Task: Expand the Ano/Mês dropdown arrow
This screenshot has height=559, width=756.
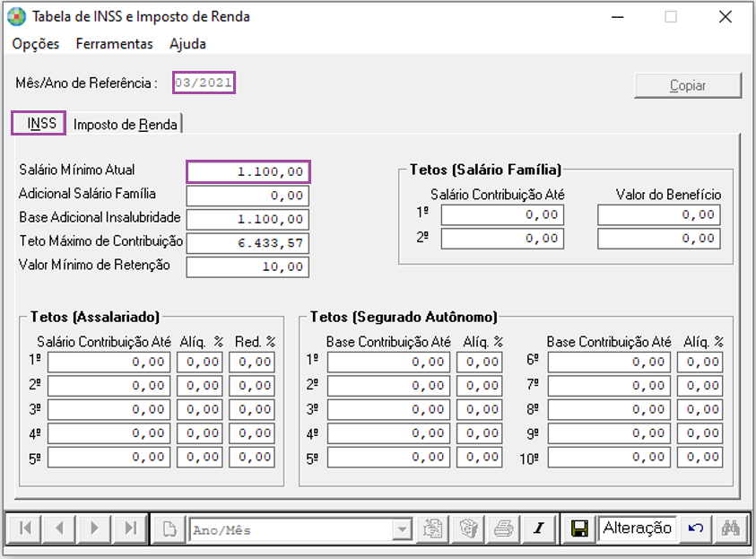Action: point(401,529)
